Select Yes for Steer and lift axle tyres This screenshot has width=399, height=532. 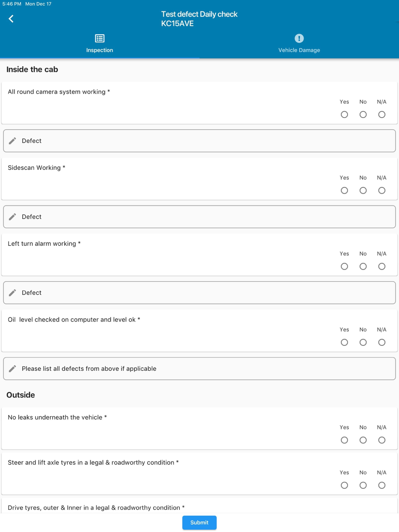(x=344, y=485)
